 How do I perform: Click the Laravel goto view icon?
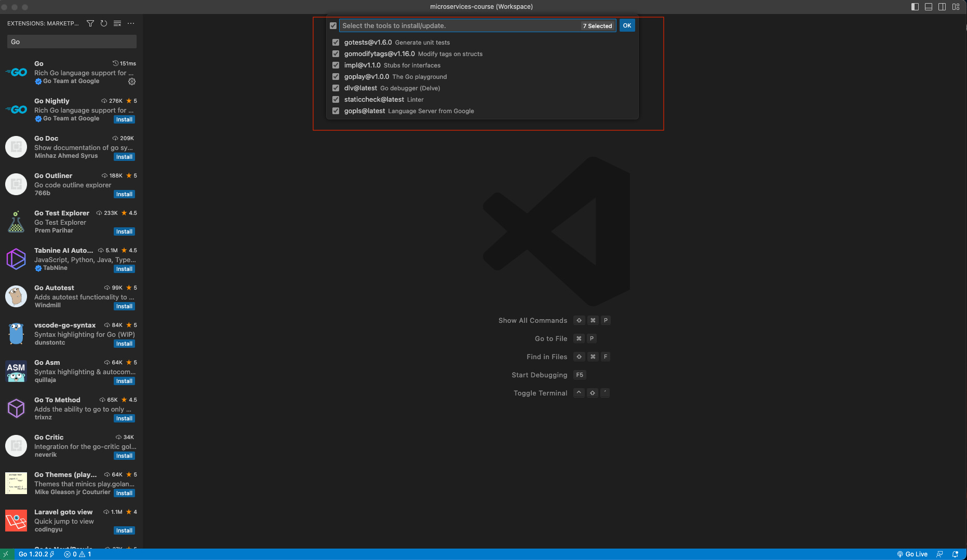16,521
